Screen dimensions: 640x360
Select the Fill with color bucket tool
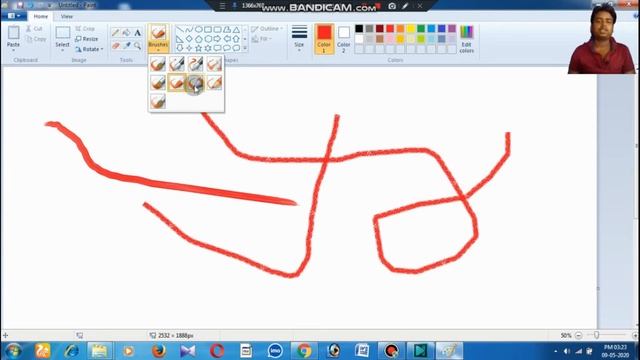pyautogui.click(x=127, y=33)
